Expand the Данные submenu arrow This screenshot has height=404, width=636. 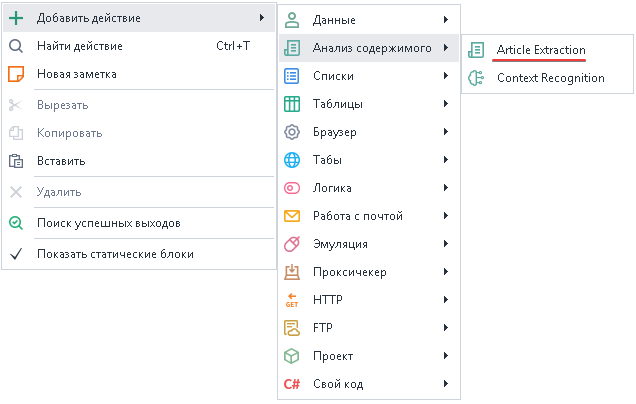click(444, 19)
